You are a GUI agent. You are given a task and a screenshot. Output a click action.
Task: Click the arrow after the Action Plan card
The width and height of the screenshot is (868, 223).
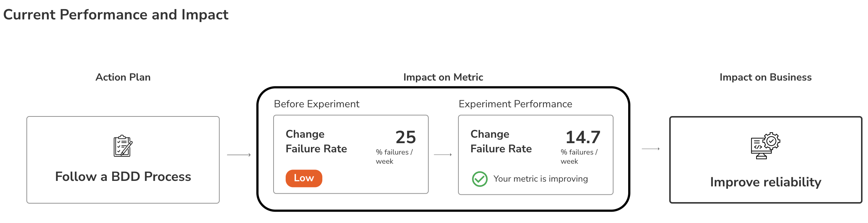point(239,155)
